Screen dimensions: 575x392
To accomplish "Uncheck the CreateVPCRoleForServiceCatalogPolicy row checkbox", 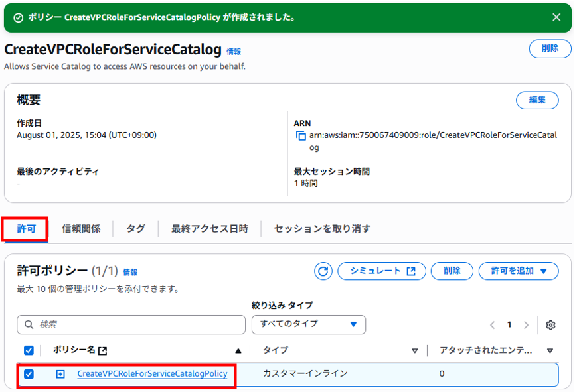I will tap(29, 374).
